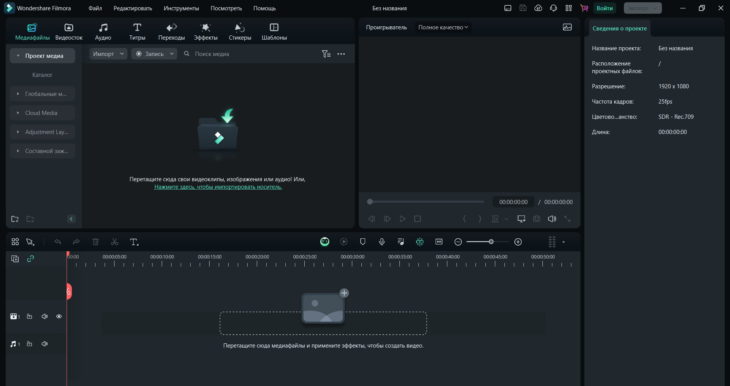Open the Эффекты effects tab
The width and height of the screenshot is (730, 386).
[x=205, y=32]
